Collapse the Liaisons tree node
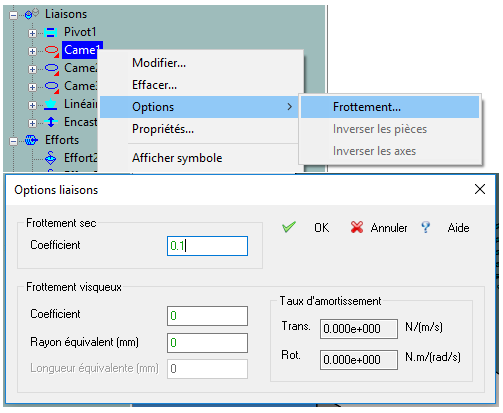The height and width of the screenshot is (413, 503). (x=13, y=15)
